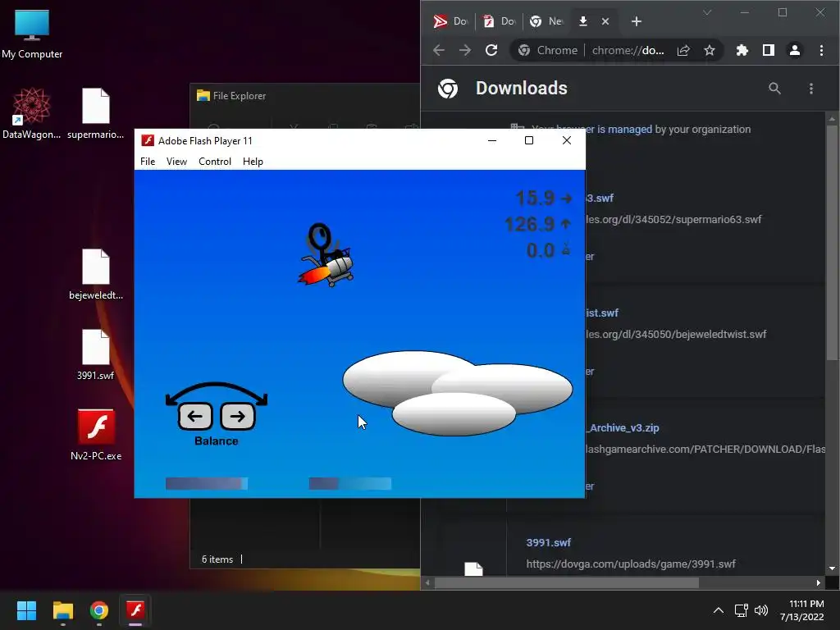Image resolution: width=840 pixels, height=630 pixels.
Task: Click the 126.9 altitude readout
Action: (x=529, y=224)
